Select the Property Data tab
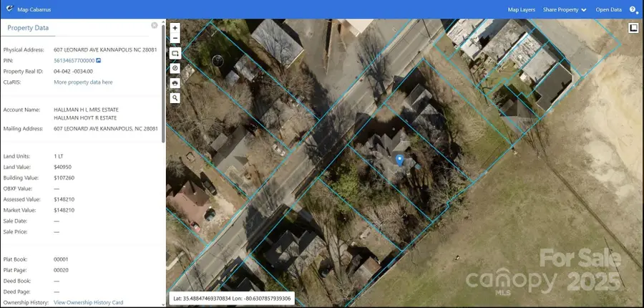Viewport: 644px width, 308px height. coord(28,28)
